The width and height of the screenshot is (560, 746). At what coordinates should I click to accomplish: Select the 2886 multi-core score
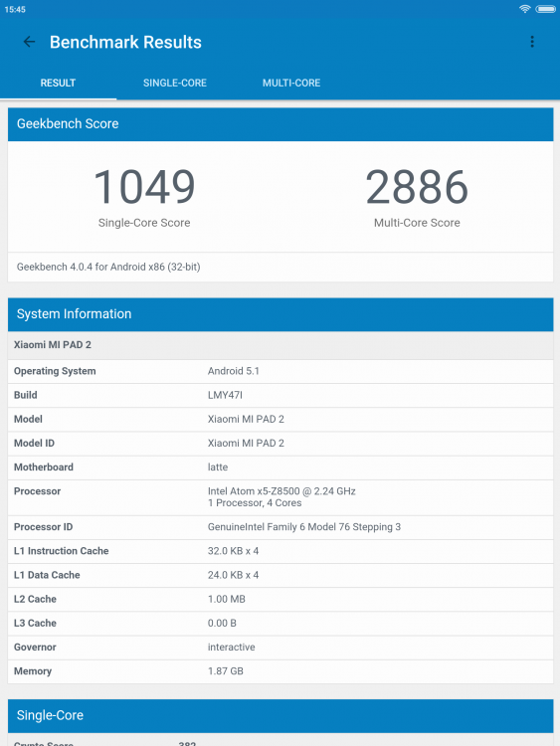point(417,187)
